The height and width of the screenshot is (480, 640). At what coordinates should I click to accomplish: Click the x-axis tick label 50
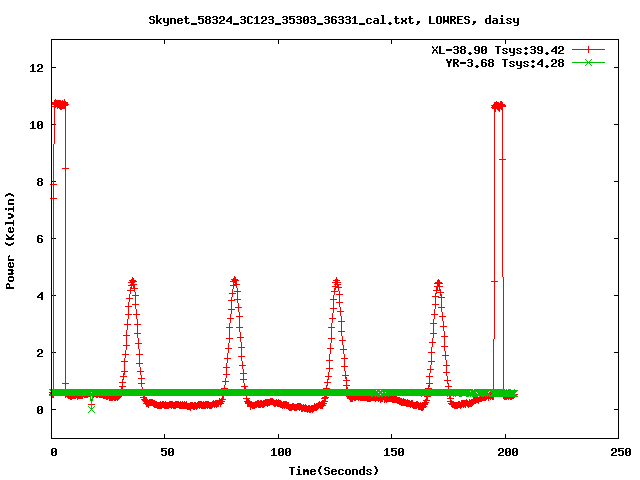[x=167, y=452]
